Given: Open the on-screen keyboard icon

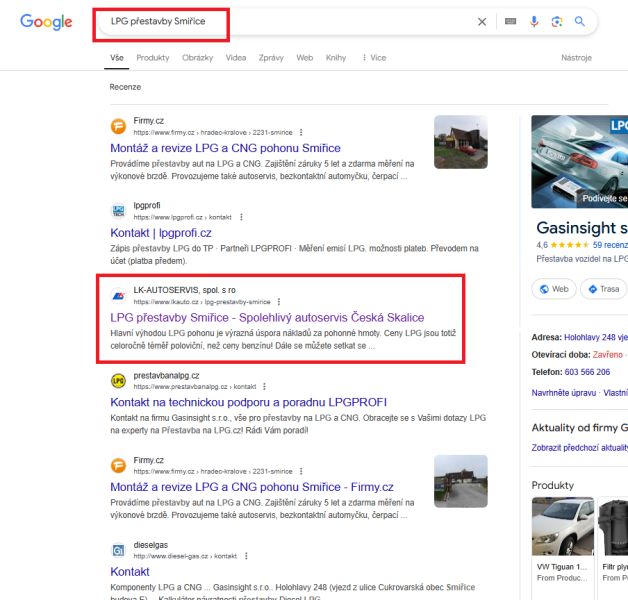Looking at the screenshot, I should [x=510, y=21].
